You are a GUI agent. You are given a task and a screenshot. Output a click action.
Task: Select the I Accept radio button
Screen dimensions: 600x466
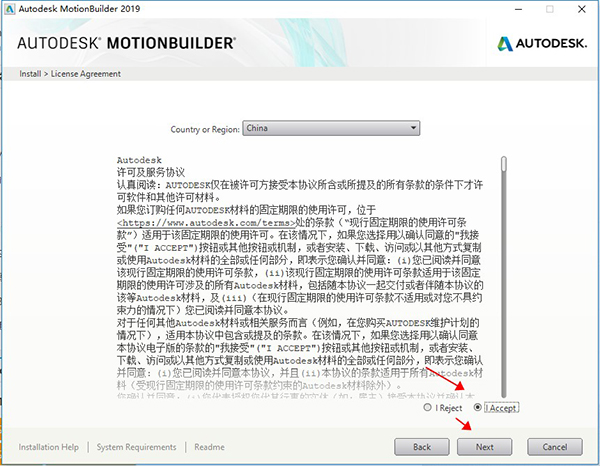477,407
